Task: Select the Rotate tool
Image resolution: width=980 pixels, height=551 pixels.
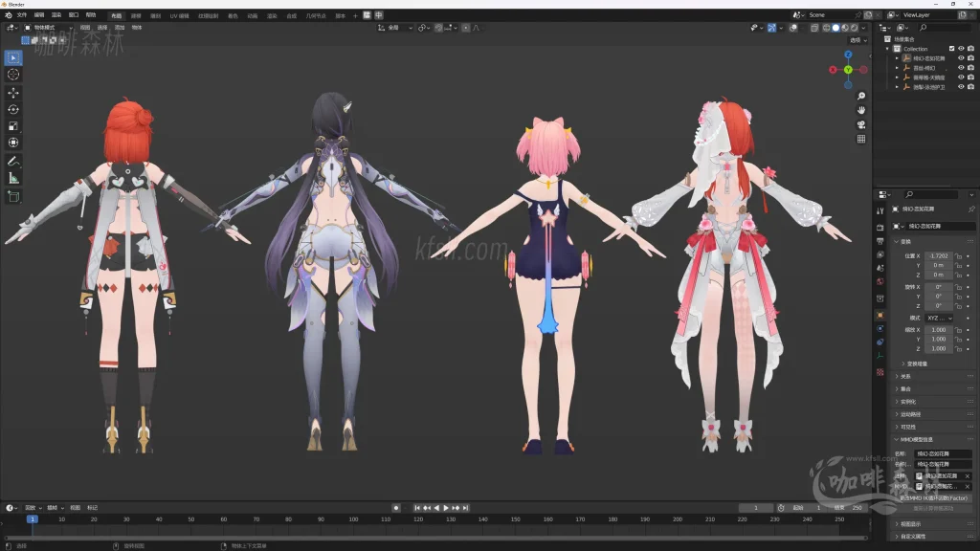Action: click(x=13, y=109)
